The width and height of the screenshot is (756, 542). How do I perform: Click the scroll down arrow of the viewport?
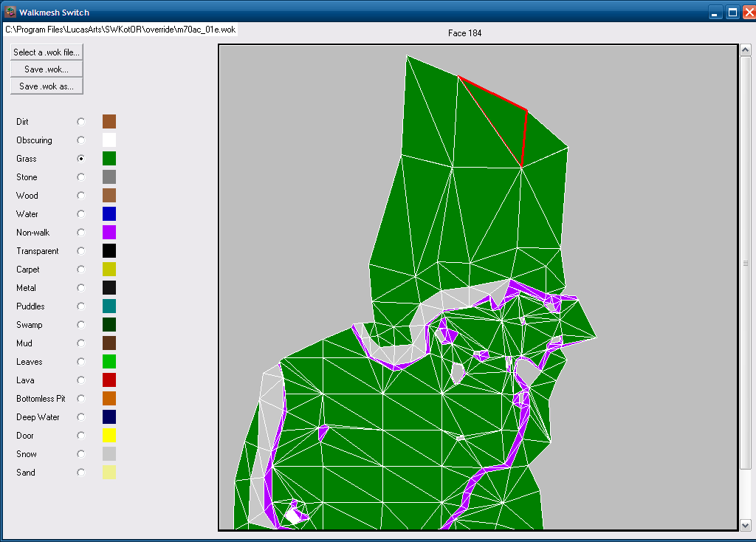(x=746, y=525)
